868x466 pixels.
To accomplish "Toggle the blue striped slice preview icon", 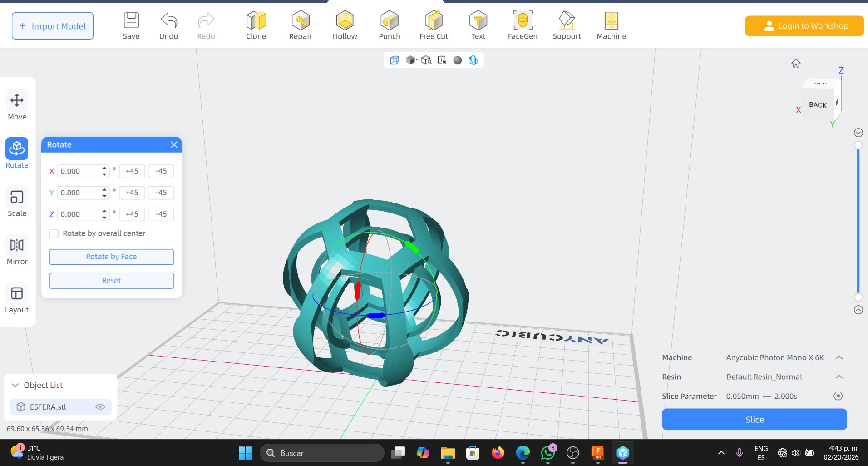I will click(473, 60).
